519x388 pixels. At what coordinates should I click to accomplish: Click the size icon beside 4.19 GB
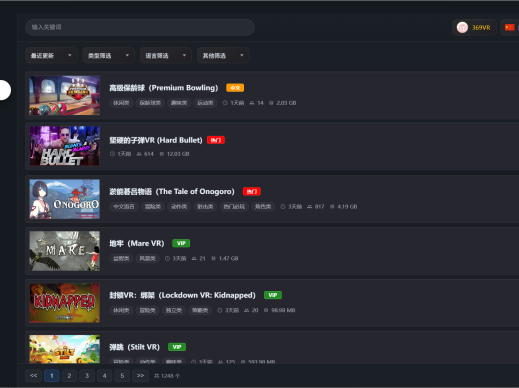(x=332, y=207)
